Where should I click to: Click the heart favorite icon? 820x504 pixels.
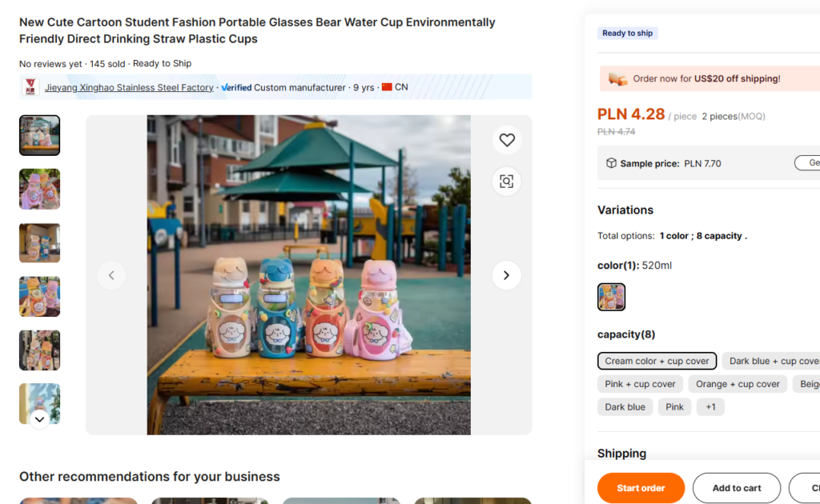coord(506,141)
